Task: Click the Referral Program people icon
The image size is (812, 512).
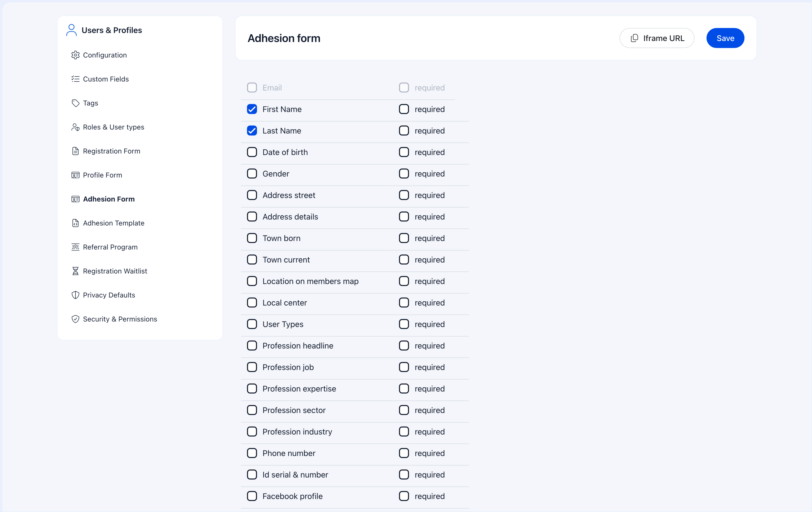Action: 75,247
